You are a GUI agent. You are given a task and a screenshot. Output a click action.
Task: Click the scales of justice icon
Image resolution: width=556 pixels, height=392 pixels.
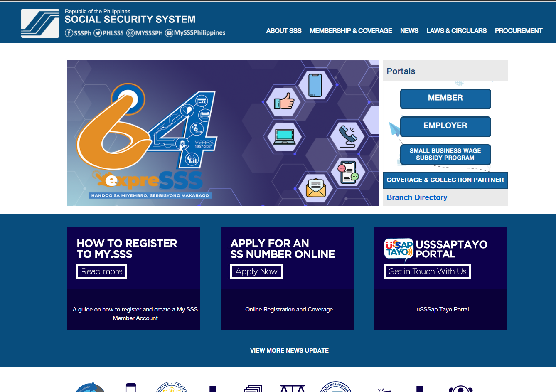(x=293, y=388)
